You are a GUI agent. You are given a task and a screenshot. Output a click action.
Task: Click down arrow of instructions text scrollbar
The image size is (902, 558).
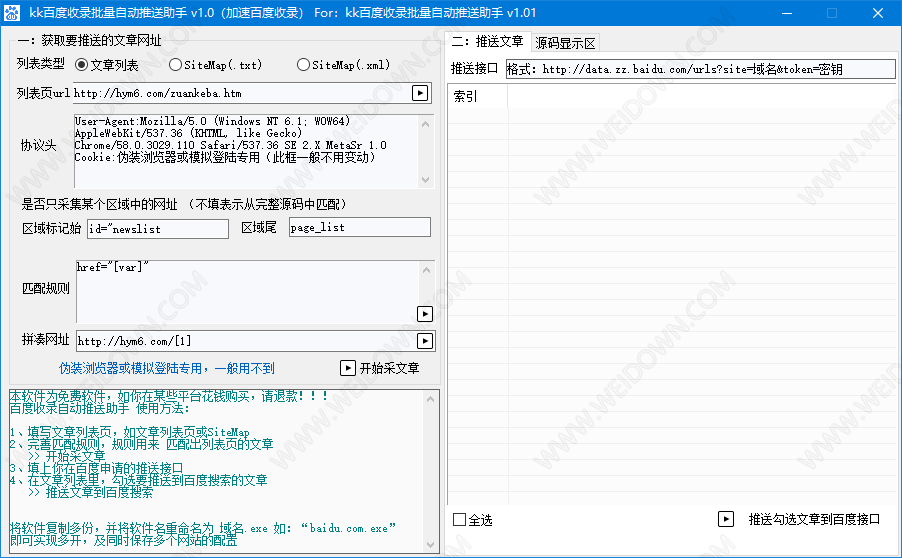point(431,544)
